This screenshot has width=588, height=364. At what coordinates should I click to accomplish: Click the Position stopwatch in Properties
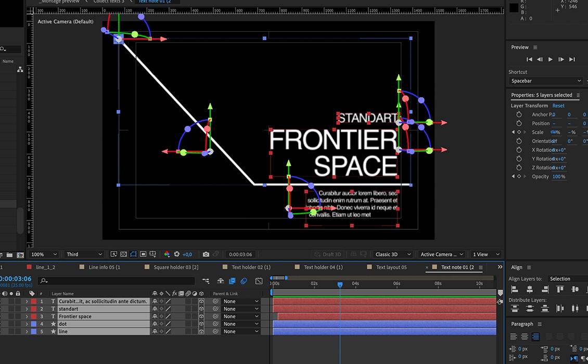pos(519,123)
